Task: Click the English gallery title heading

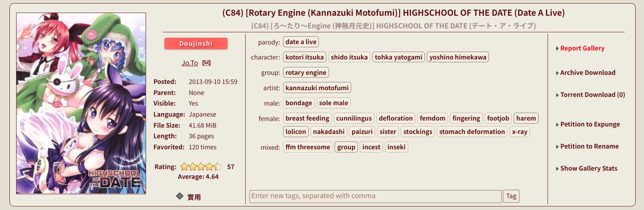Action: click(393, 13)
